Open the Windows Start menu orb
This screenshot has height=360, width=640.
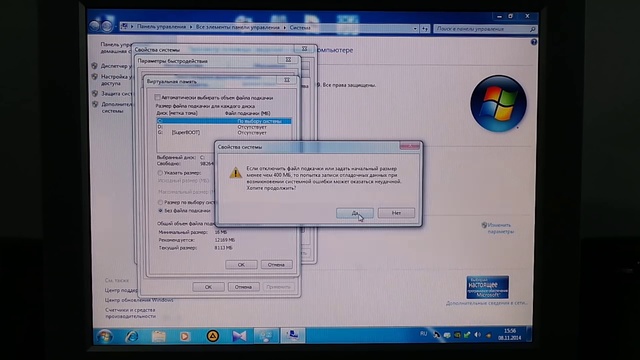[104, 336]
